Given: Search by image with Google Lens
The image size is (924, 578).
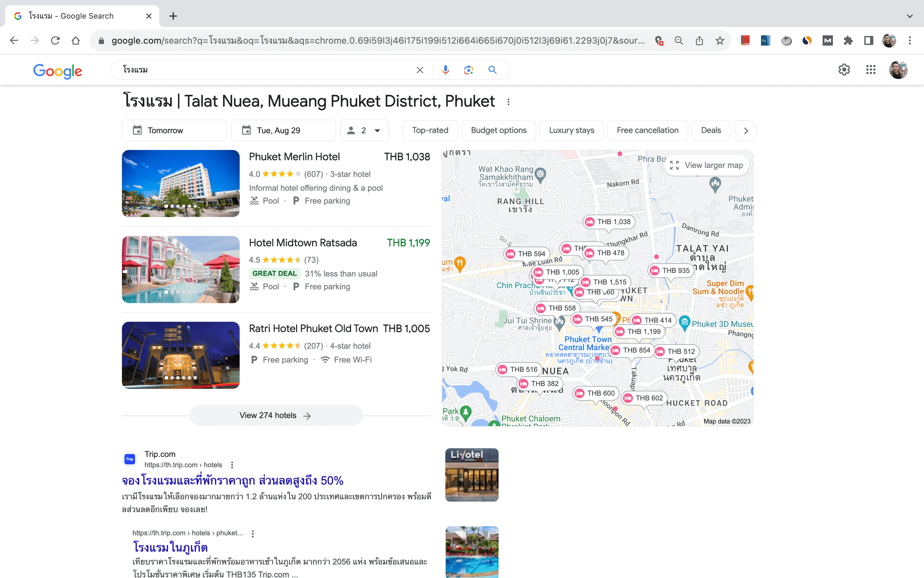Looking at the screenshot, I should pyautogui.click(x=468, y=70).
